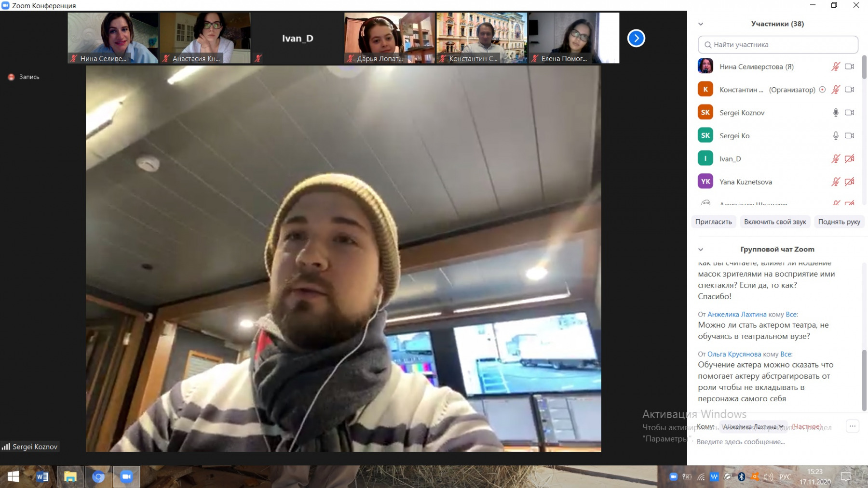Open Microsoft Word from the taskbar

[x=42, y=476]
